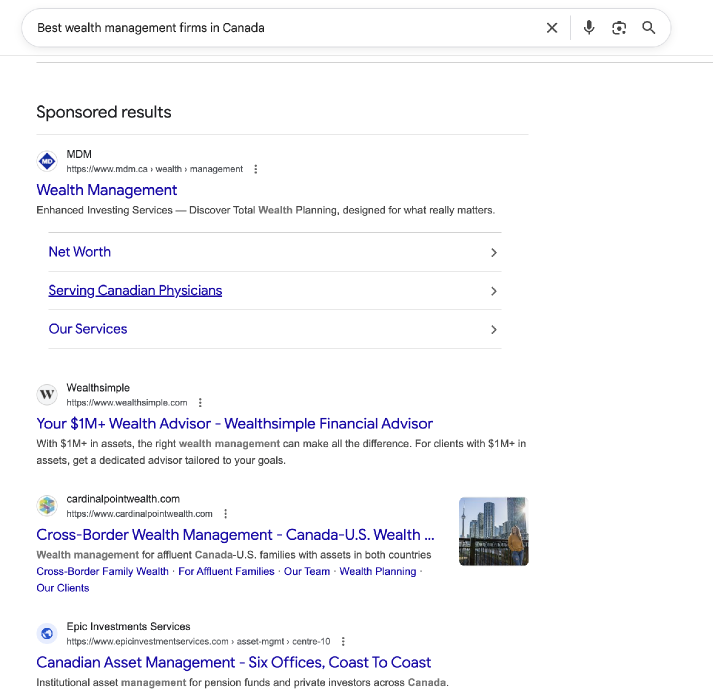Open the Wealth Management MDM ad link
Viewport: 721px width, 697px height.
point(107,190)
